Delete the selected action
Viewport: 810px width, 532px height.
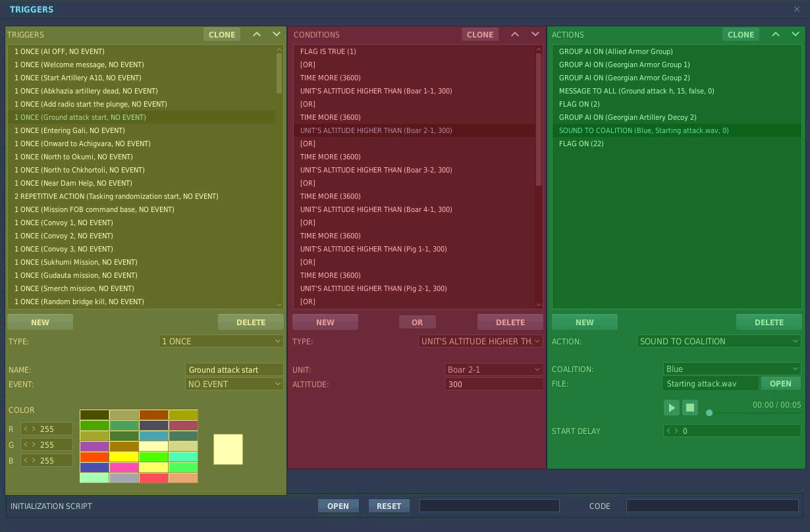pos(769,322)
